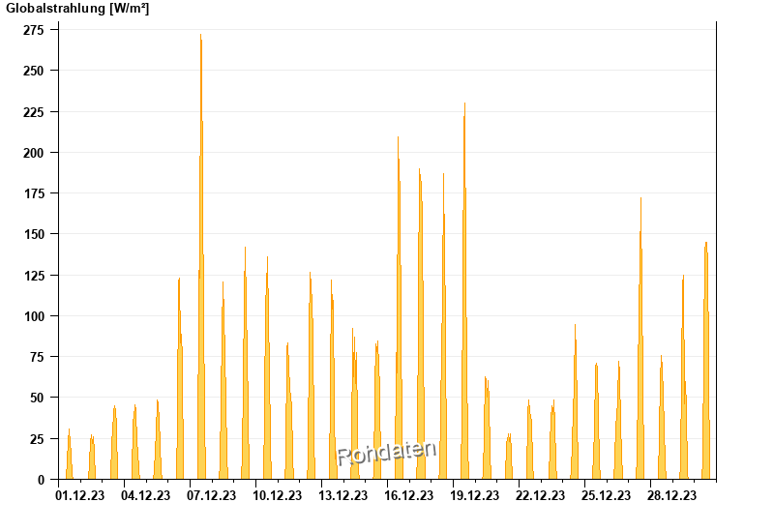Click the 150 value on y-axis

[x=34, y=234]
